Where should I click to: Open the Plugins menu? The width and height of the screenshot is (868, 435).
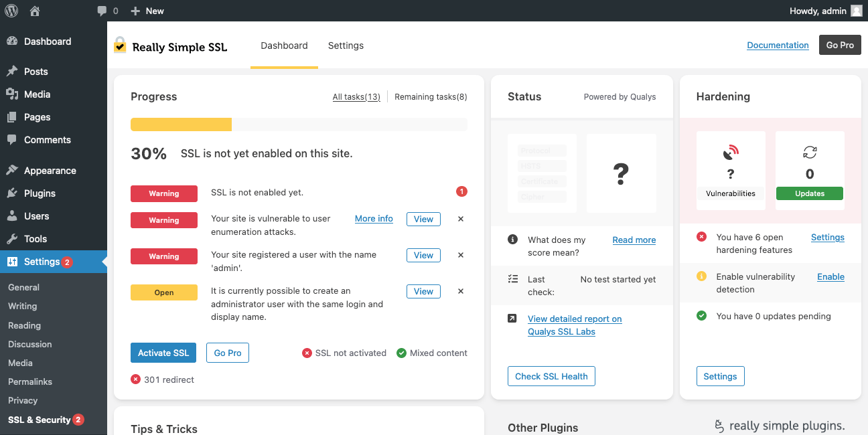tap(54, 193)
